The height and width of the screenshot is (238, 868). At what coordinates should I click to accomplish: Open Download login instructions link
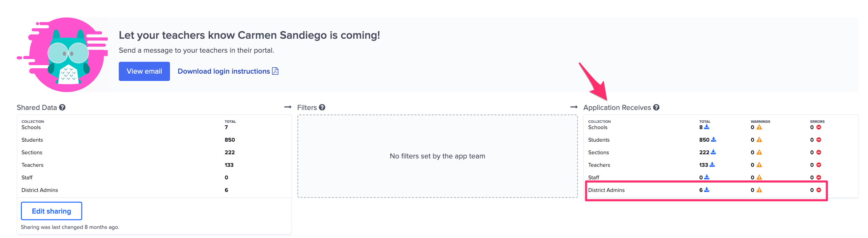click(x=224, y=71)
